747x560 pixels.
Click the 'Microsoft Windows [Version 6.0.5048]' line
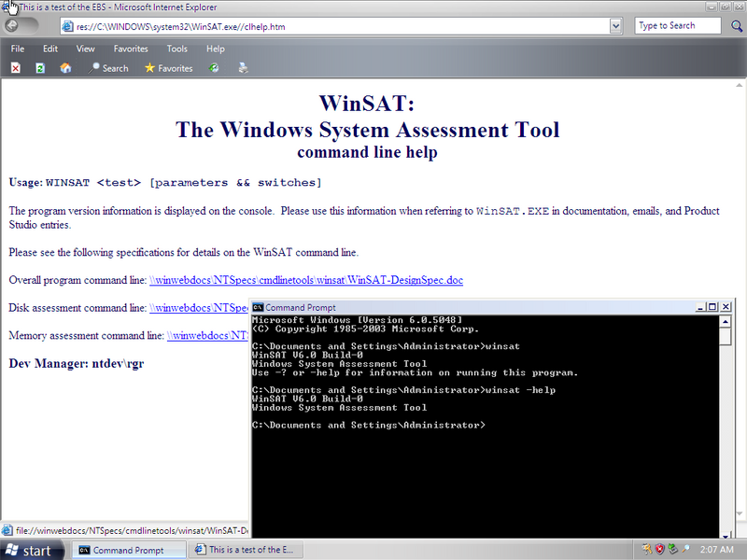[357, 319]
